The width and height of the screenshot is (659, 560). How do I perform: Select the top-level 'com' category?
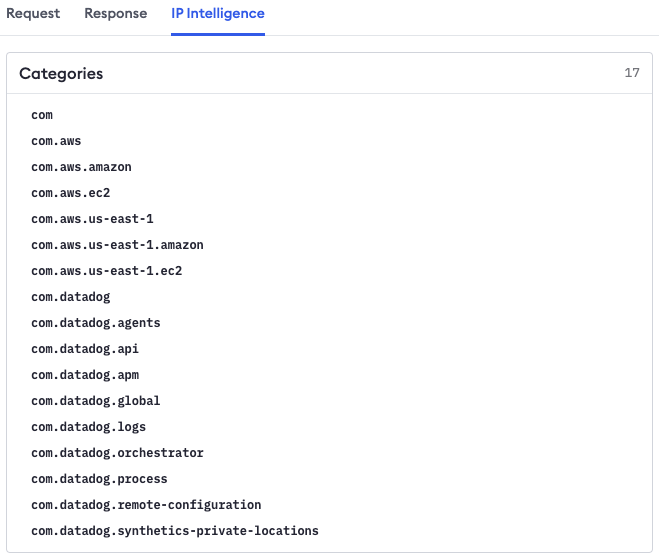coord(42,115)
